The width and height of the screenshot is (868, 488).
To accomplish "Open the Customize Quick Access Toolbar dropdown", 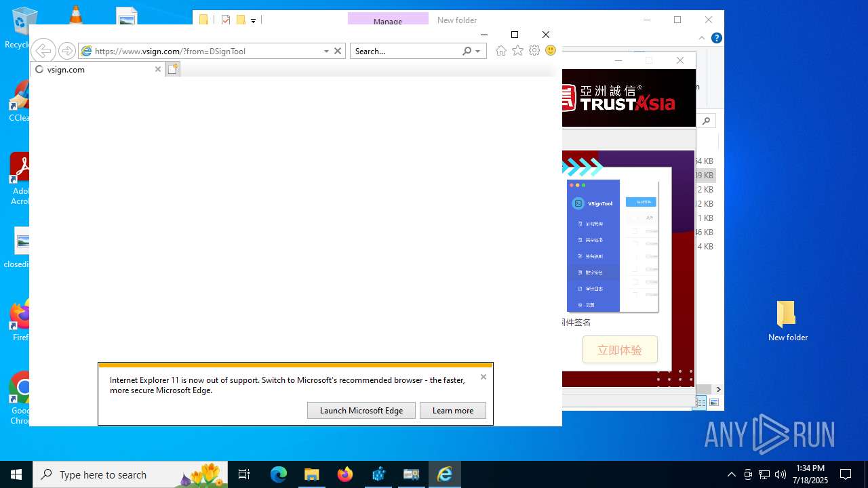I will point(253,21).
